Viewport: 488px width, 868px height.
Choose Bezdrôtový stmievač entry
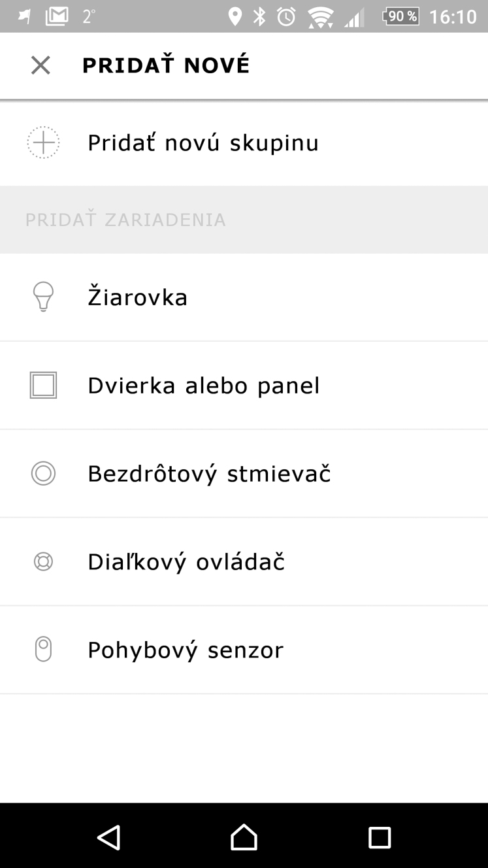(244, 473)
